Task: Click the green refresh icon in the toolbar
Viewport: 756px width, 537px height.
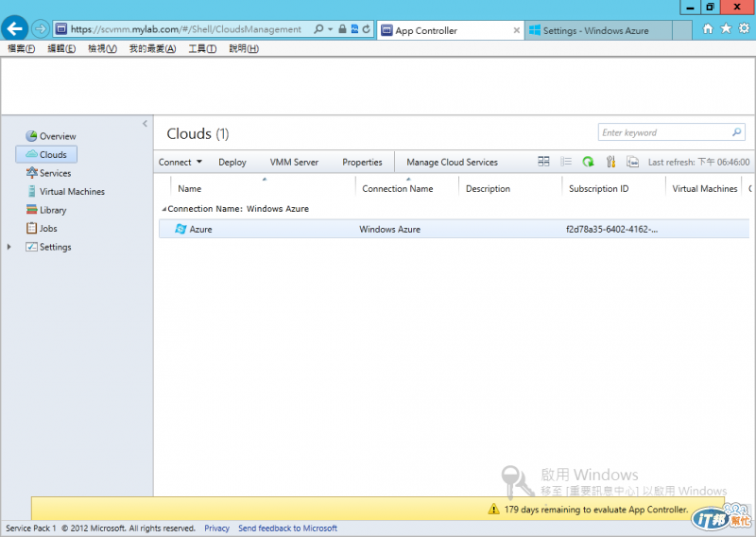Action: [588, 162]
